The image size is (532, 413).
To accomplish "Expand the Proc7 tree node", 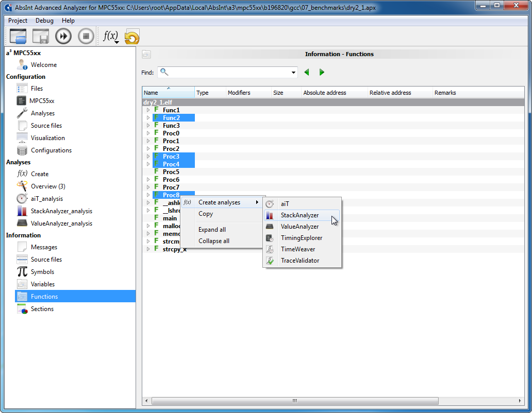I will [148, 187].
